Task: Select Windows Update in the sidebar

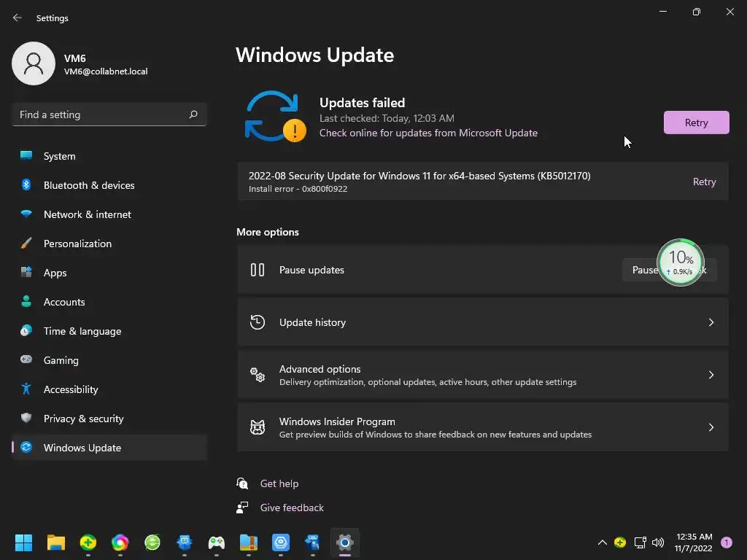Action: click(109, 448)
